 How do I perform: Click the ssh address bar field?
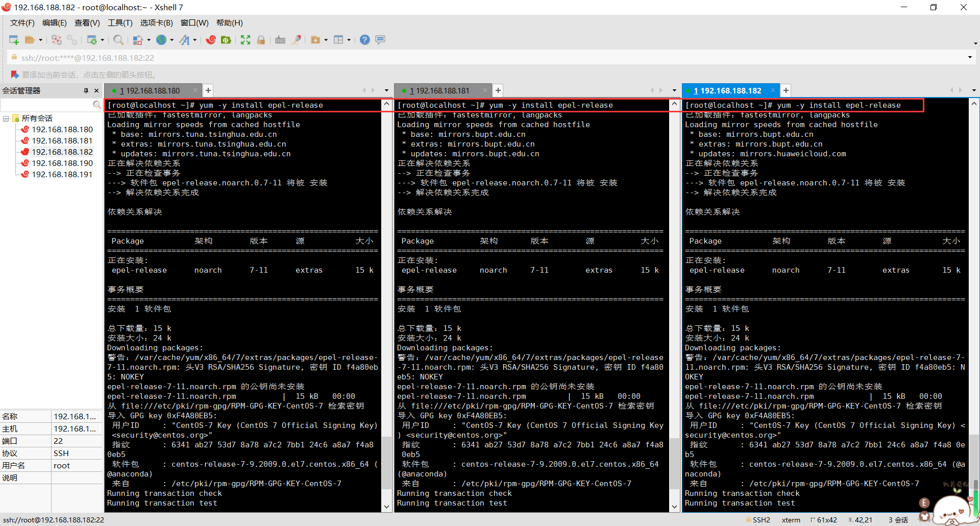(485, 58)
